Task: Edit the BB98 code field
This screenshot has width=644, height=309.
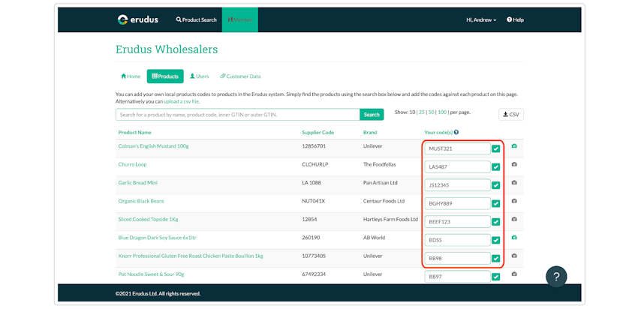Action: tap(458, 259)
